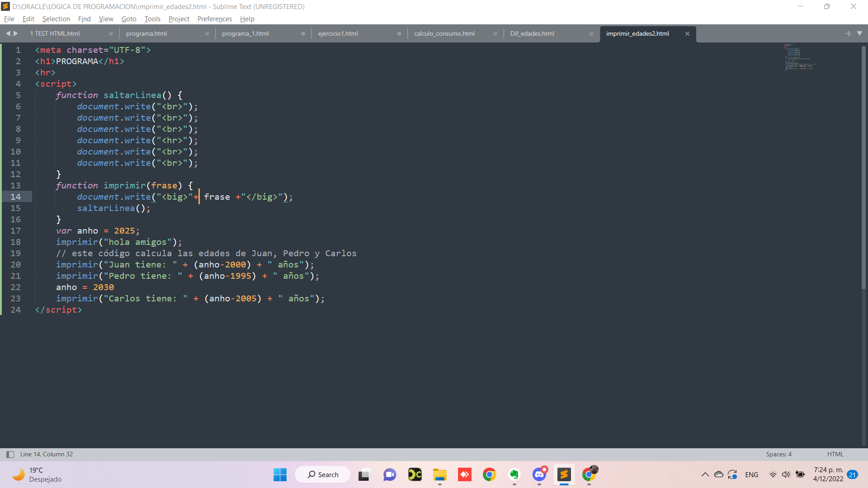The width and height of the screenshot is (868, 488).
Task: Click the minimap code preview
Action: point(799,57)
